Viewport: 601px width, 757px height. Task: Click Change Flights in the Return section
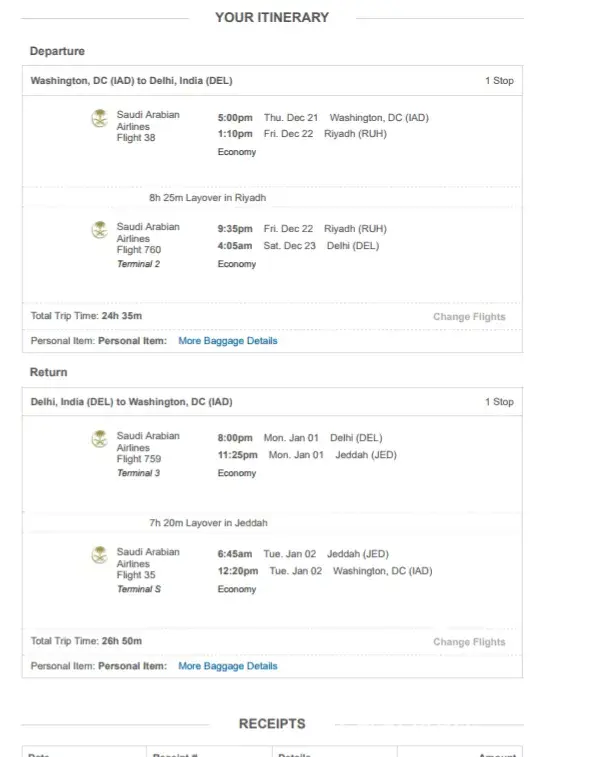coord(469,642)
